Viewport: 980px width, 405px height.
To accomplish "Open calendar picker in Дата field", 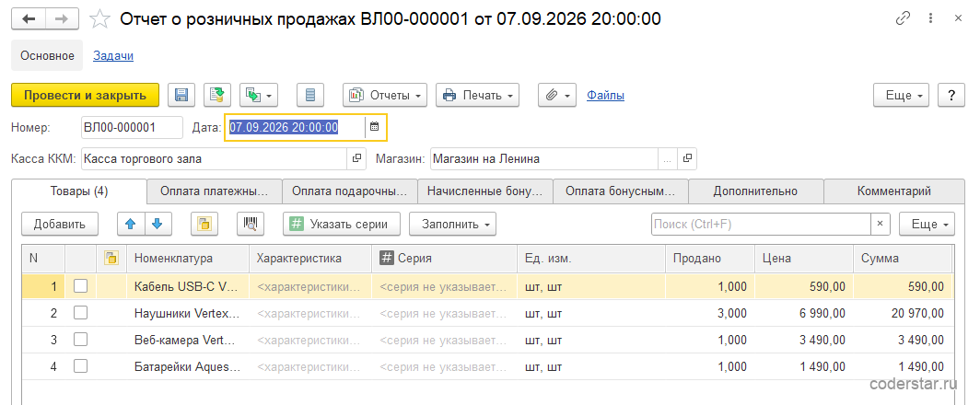I will 374,127.
